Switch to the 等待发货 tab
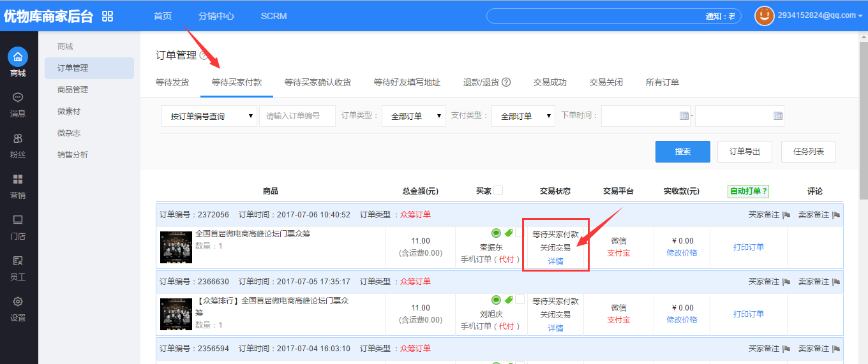This screenshot has width=868, height=364. click(172, 82)
